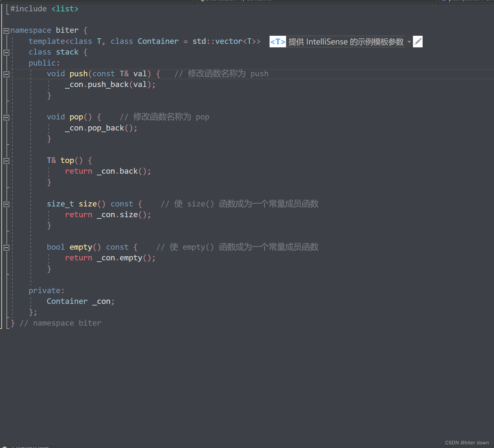Click on return _con.size(); statement
This screenshot has height=448, width=494.
point(108,215)
